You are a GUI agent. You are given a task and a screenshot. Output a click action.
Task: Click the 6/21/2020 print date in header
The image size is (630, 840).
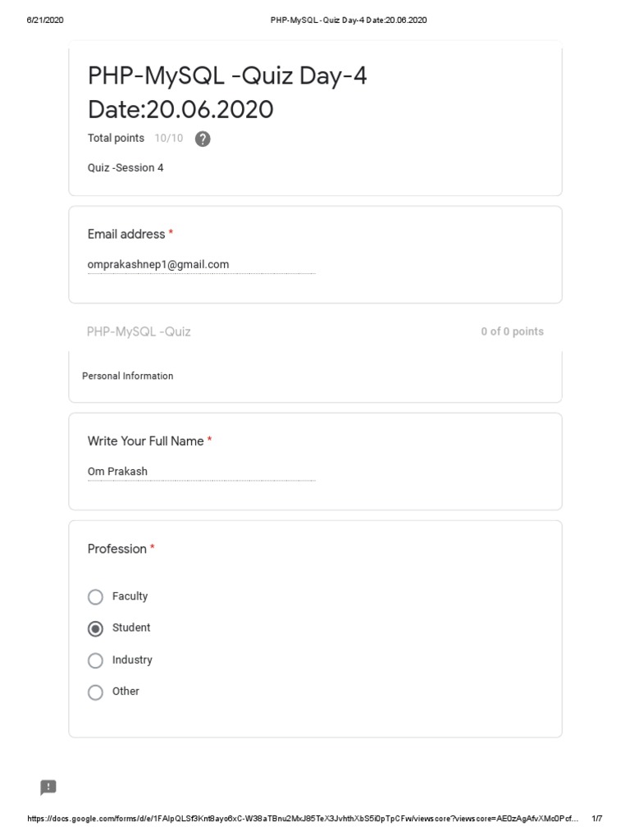[x=45, y=21]
